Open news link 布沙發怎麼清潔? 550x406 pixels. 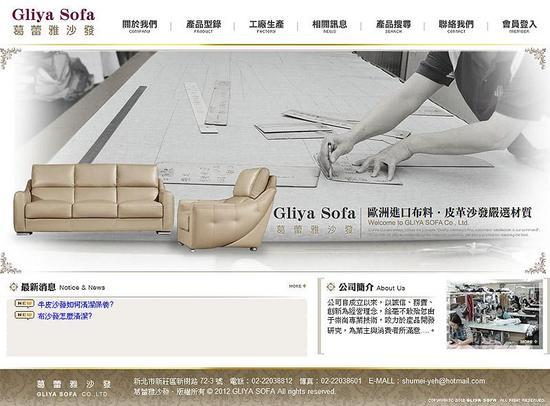(x=65, y=316)
